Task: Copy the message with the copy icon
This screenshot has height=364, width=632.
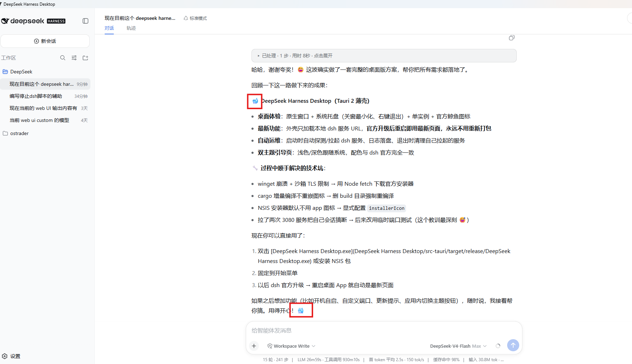Action: (x=511, y=38)
